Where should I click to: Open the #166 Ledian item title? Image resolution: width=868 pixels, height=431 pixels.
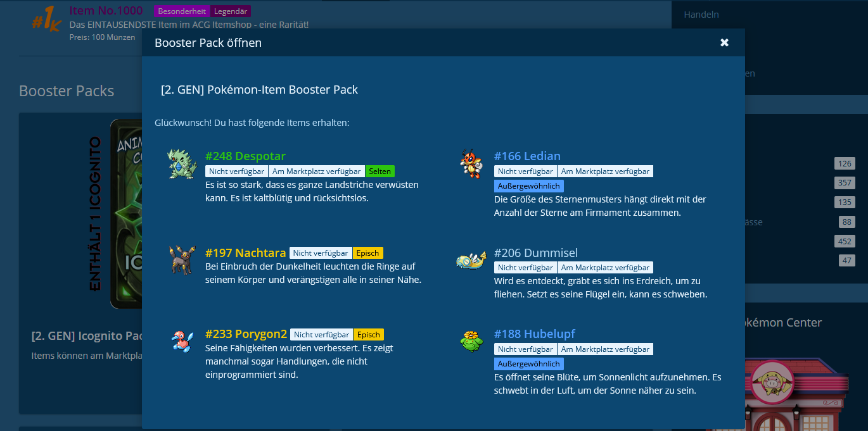[527, 156]
